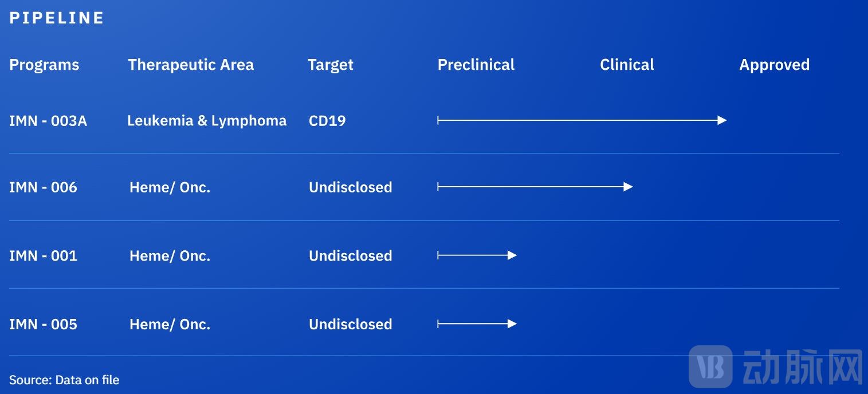Viewport: 868px width, 394px height.
Task: Click the Clinical stage header
Action: point(627,65)
